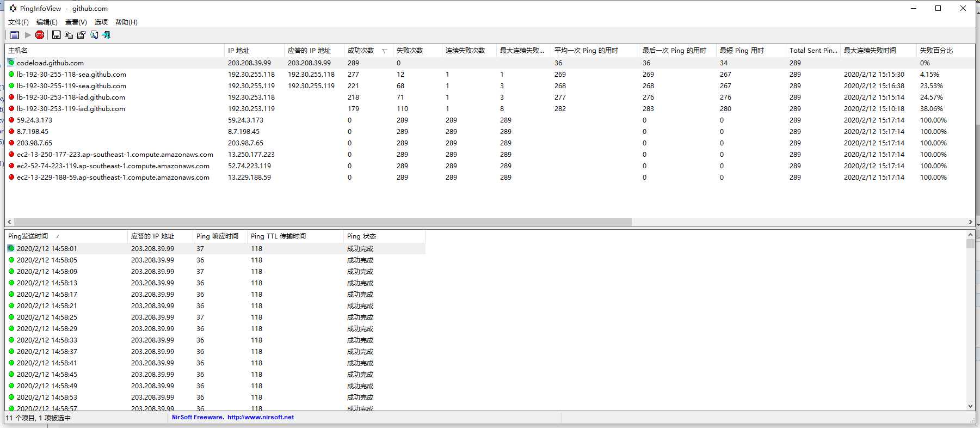980x428 pixels.
Task: Click the PingInfoView app icon in title bar
Action: click(x=13, y=8)
